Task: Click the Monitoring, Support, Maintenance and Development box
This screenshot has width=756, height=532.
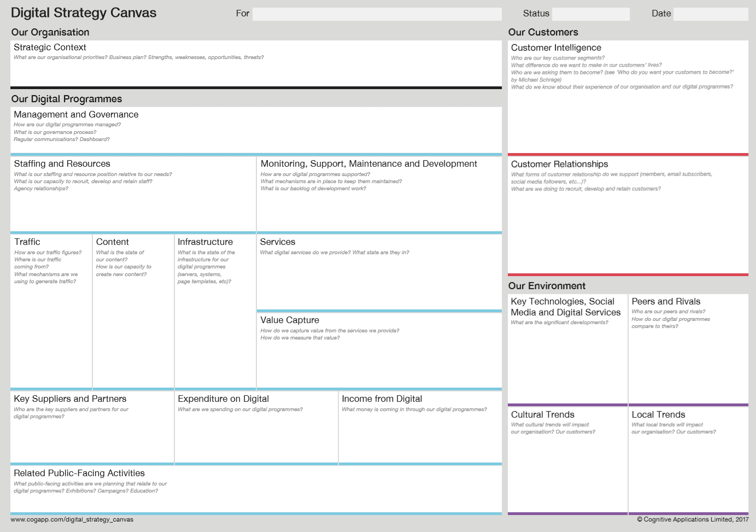Action: tap(379, 194)
